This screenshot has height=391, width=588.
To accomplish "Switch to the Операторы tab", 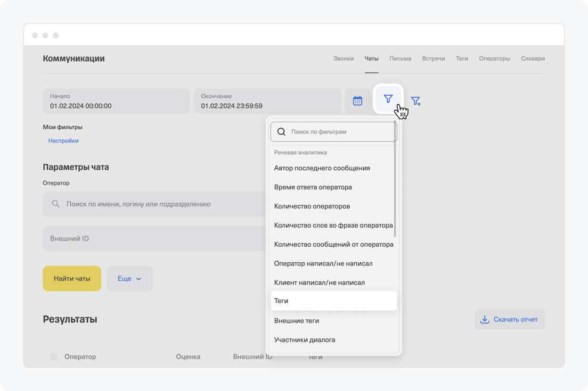I will 494,59.
